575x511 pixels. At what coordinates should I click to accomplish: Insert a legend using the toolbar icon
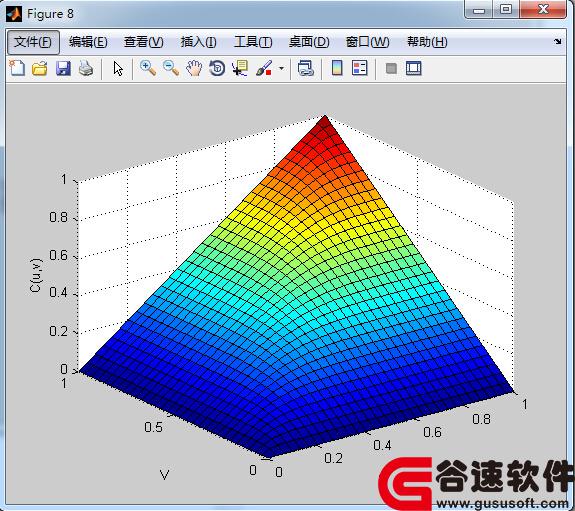coord(359,68)
